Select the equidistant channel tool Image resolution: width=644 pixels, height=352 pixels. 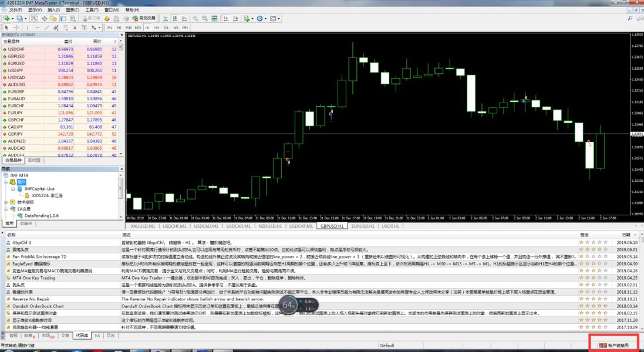coord(56,28)
